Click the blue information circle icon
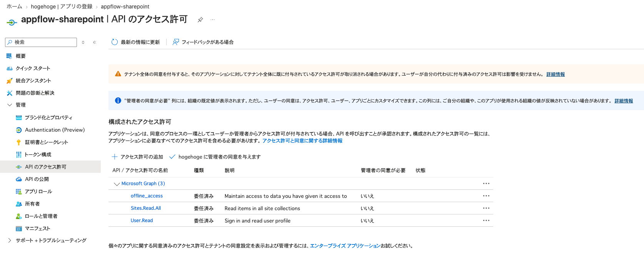Screen dimensions: 644x261 point(118,100)
